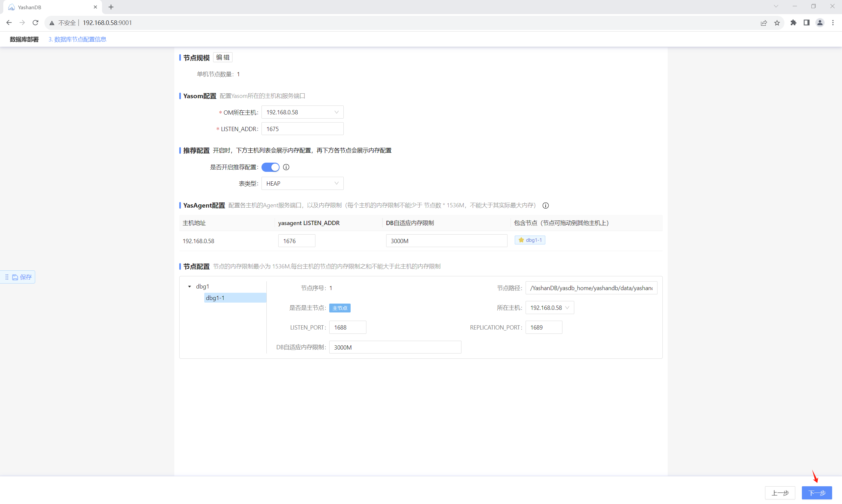
Task: Click the LISTEN_PORT 1688 input field
Action: 347,327
